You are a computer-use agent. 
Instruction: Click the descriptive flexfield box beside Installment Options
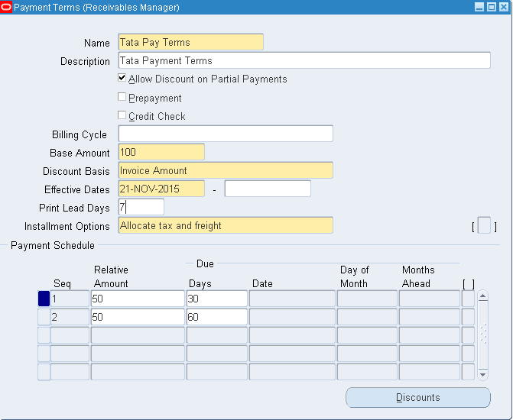point(484,226)
